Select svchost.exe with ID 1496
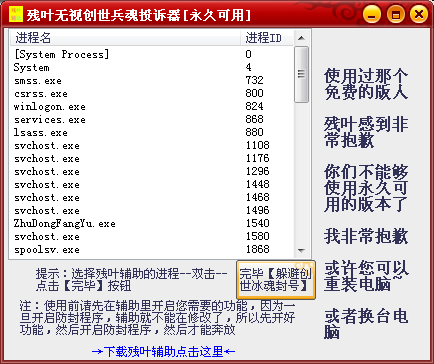The height and width of the screenshot is (364, 434). pos(152,210)
